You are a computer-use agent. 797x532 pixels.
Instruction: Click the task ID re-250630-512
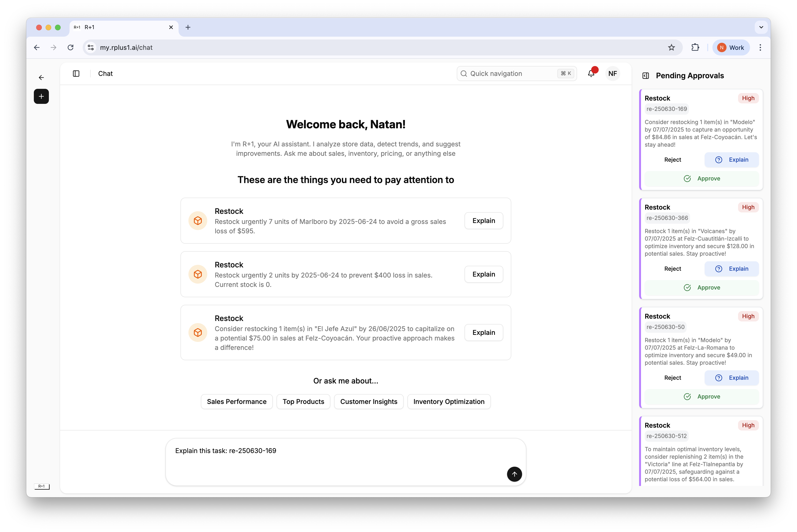click(x=666, y=436)
